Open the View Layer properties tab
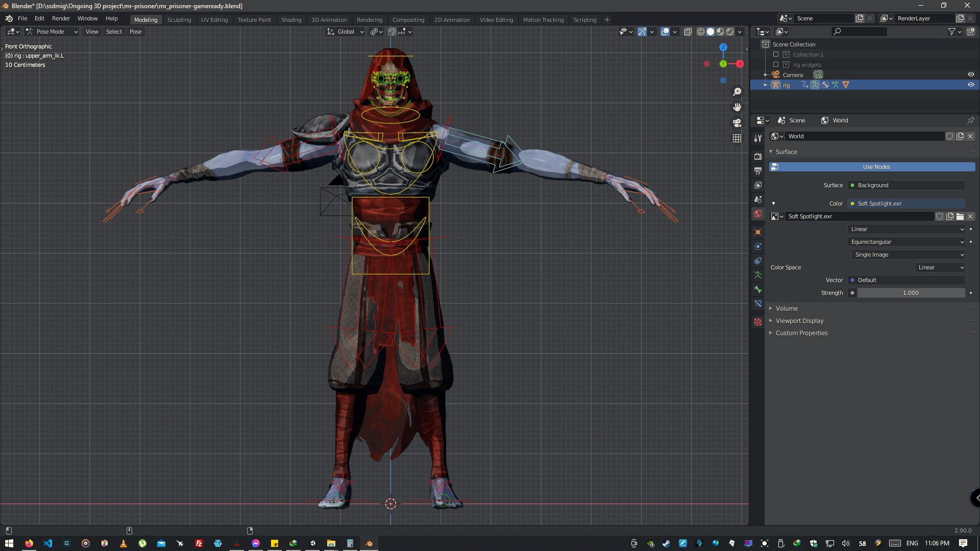The image size is (980, 551). pos(758,185)
